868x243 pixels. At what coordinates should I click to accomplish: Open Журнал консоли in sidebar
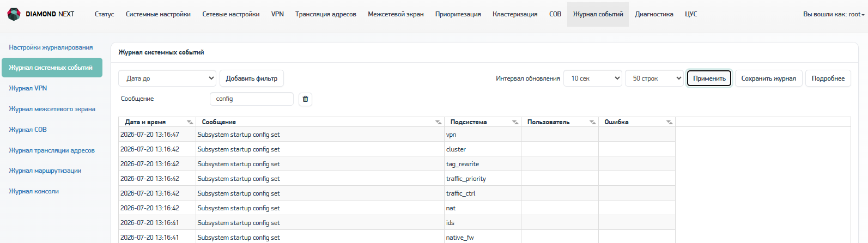tap(34, 191)
